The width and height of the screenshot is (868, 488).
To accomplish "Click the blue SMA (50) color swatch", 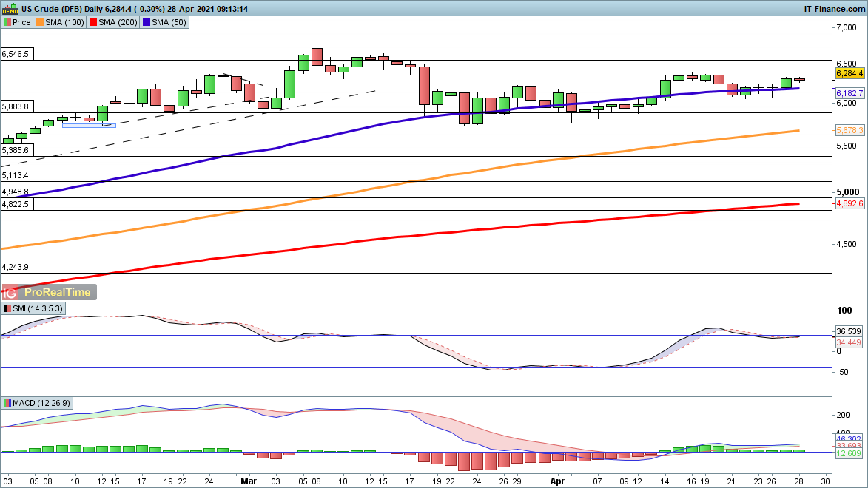I will pos(146,22).
